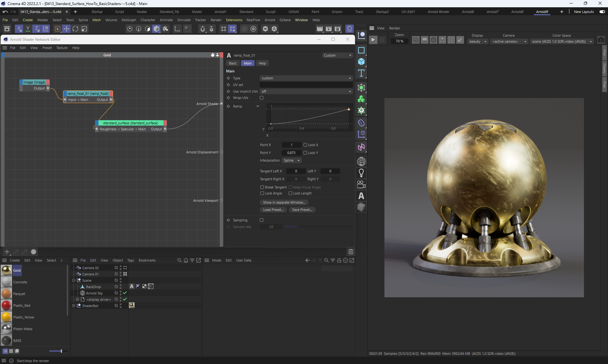Click the Load Preset button
This screenshot has height=364, width=608.
click(273, 210)
